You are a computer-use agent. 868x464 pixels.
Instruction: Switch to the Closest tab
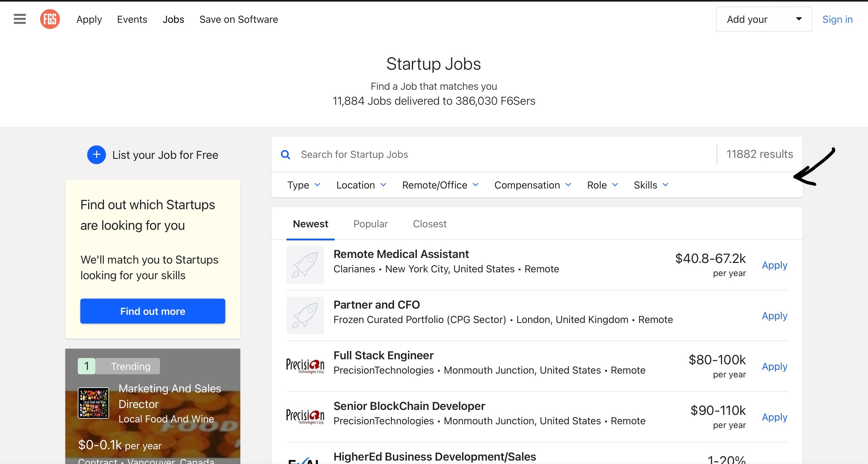click(x=429, y=224)
